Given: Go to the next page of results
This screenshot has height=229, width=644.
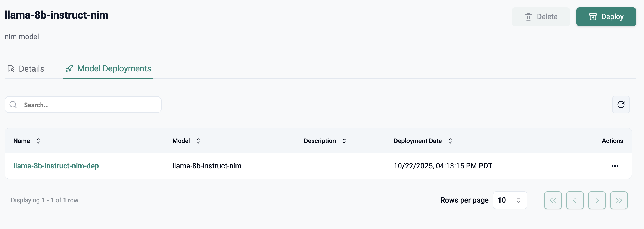Looking at the screenshot, I should (597, 200).
